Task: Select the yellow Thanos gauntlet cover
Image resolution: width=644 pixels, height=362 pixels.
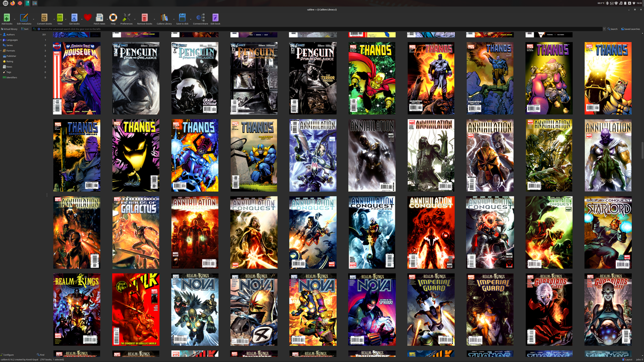Action: tap(608, 78)
